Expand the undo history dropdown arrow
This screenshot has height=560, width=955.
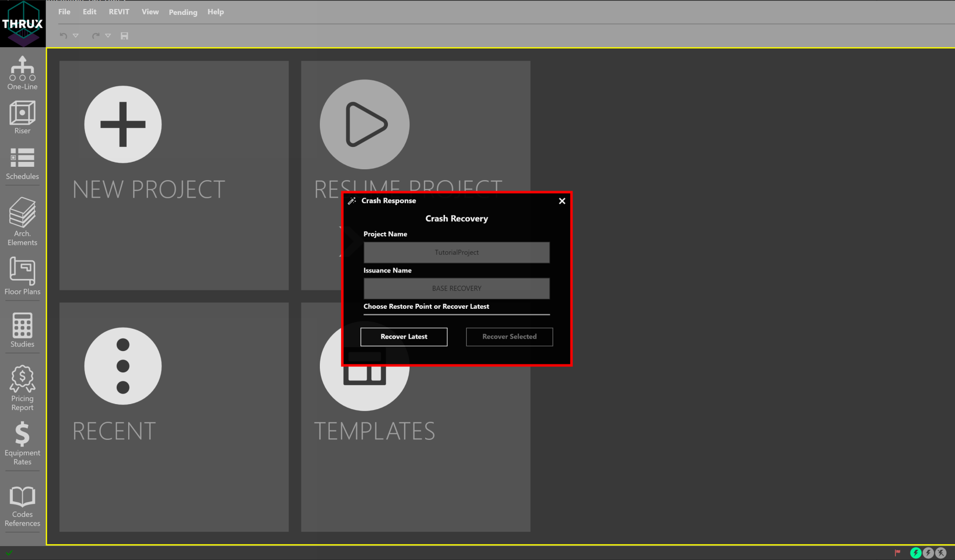click(x=76, y=36)
